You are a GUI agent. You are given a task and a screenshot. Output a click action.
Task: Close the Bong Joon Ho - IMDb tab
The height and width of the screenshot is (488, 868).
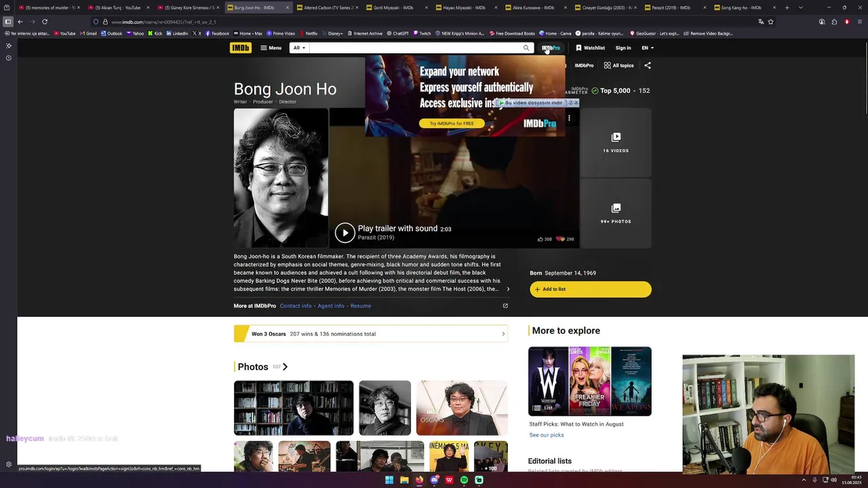[288, 7]
